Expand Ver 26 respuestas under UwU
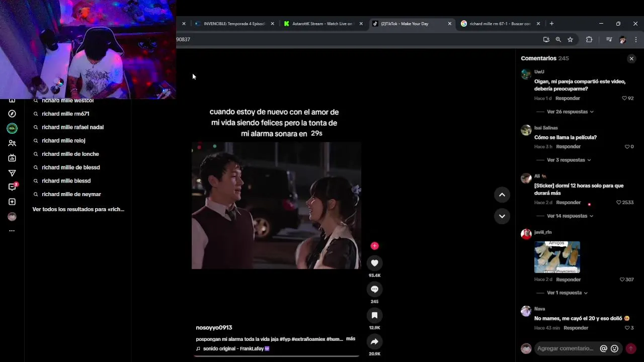 point(570,112)
